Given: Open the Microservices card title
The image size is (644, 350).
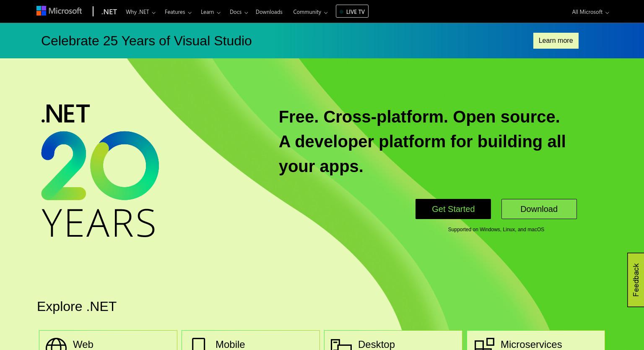Looking at the screenshot, I should [x=531, y=344].
